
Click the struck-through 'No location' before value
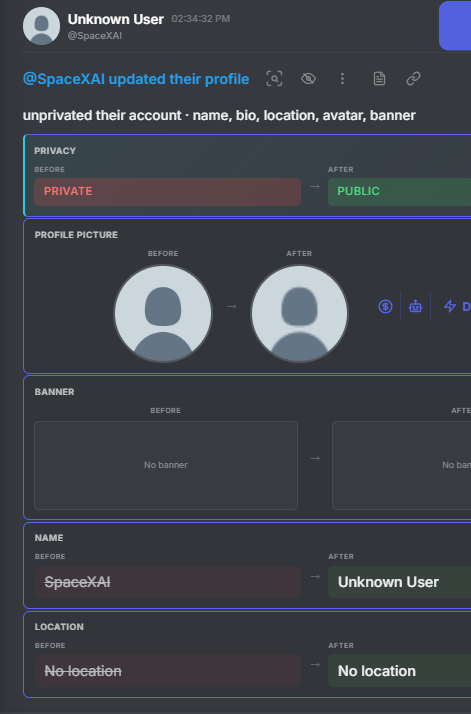pos(83,671)
